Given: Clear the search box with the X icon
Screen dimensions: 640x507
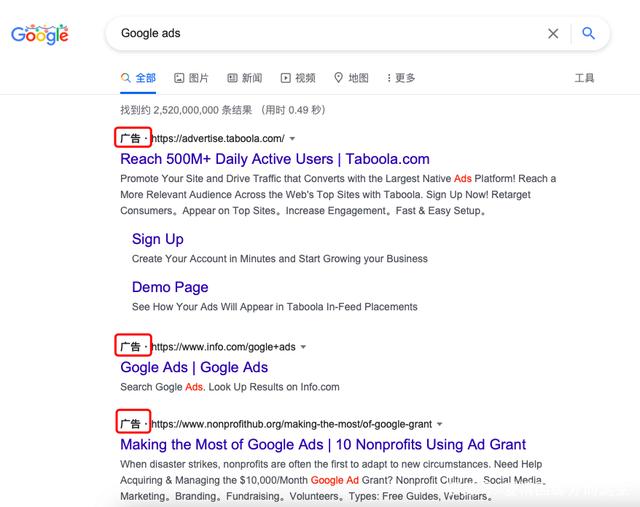Looking at the screenshot, I should coord(553,33).
